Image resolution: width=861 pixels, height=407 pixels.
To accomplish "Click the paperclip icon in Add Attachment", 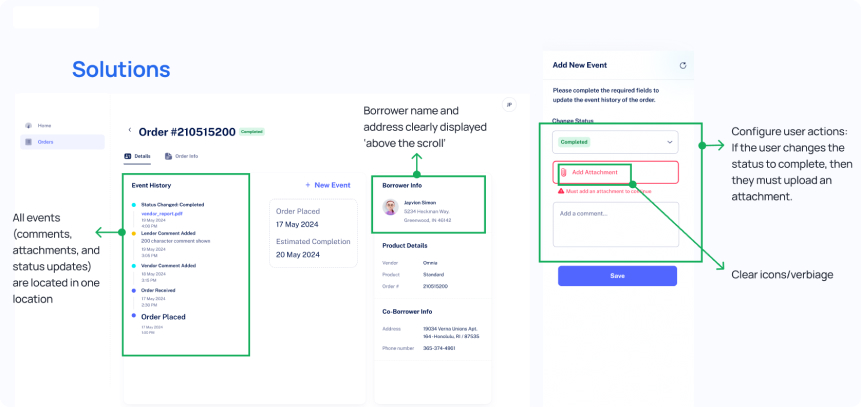I will (x=563, y=172).
